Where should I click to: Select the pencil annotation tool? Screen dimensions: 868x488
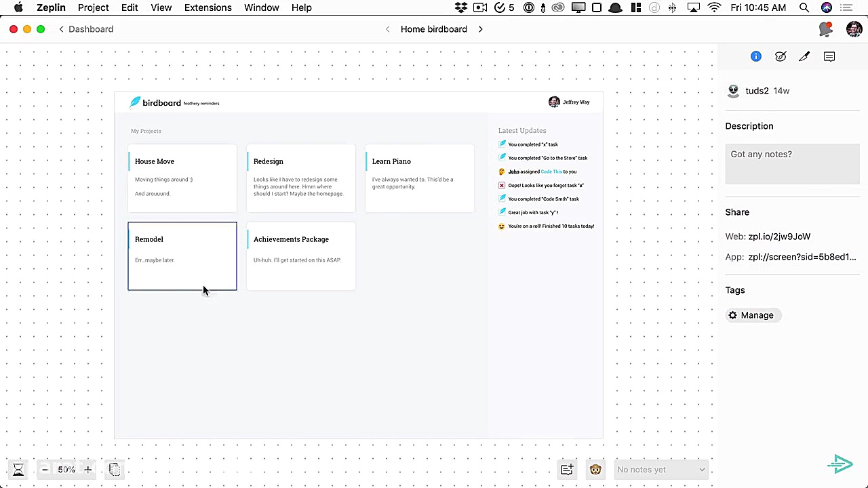(x=804, y=56)
